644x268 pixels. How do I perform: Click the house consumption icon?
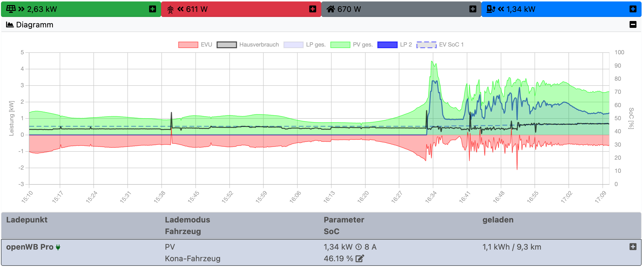point(330,9)
